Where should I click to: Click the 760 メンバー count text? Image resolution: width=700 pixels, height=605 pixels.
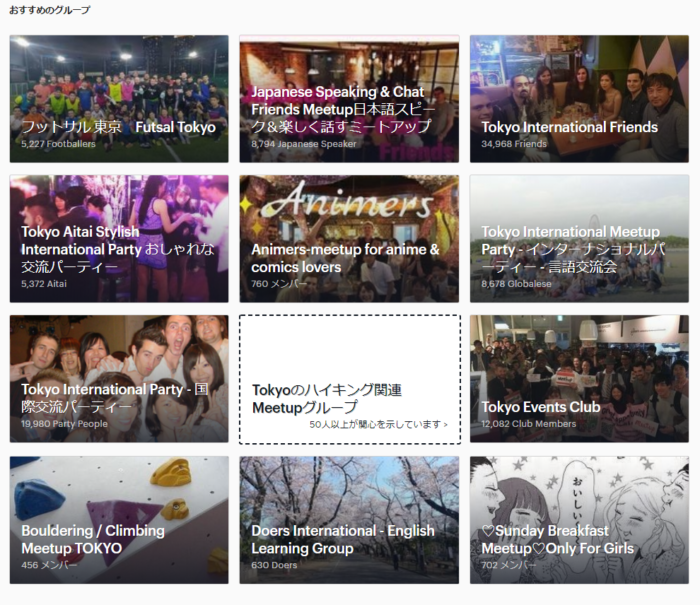tap(279, 284)
